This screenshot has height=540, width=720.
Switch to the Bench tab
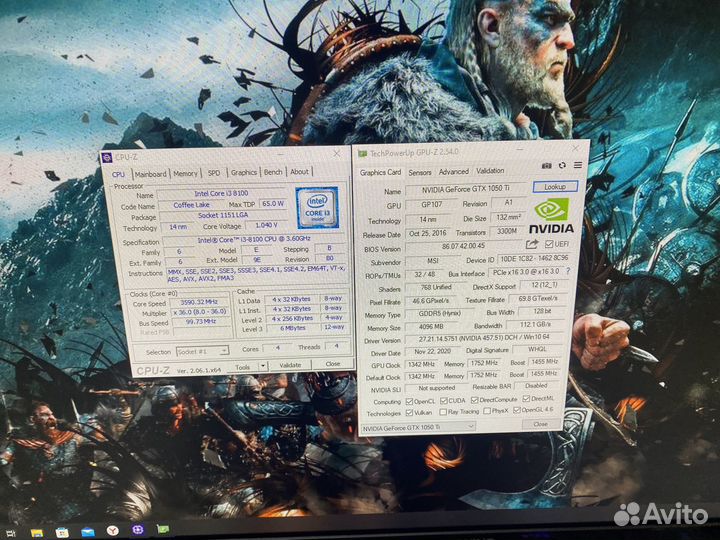click(x=273, y=172)
